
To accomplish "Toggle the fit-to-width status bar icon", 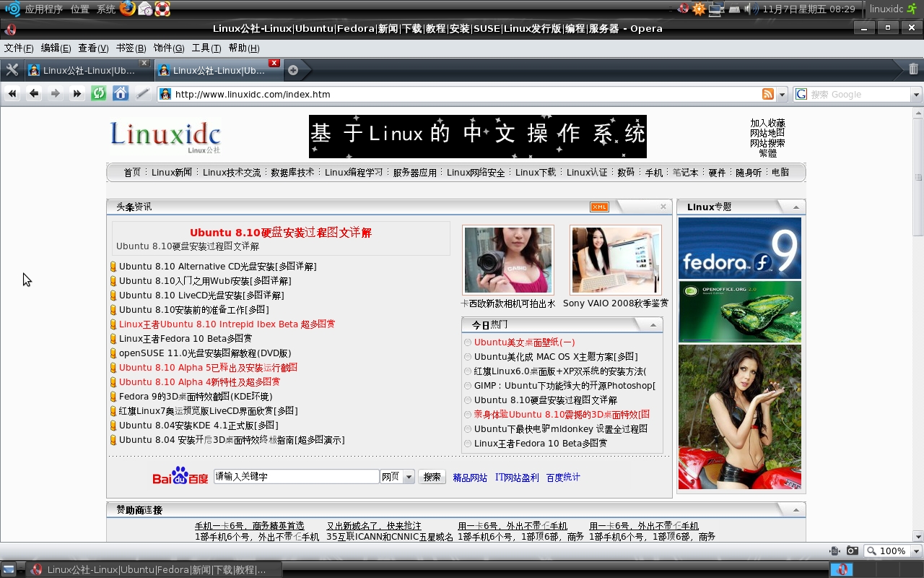I will click(834, 551).
